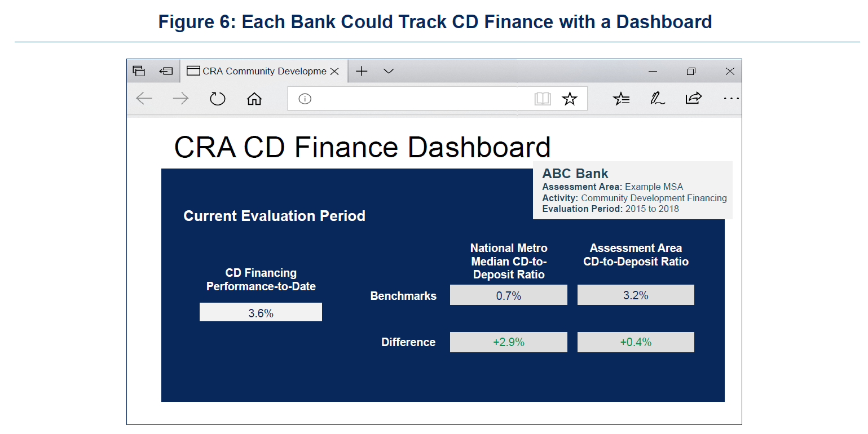Screen dimensions: 868x434
Task: Expand the tab previews chevron
Action: [389, 71]
